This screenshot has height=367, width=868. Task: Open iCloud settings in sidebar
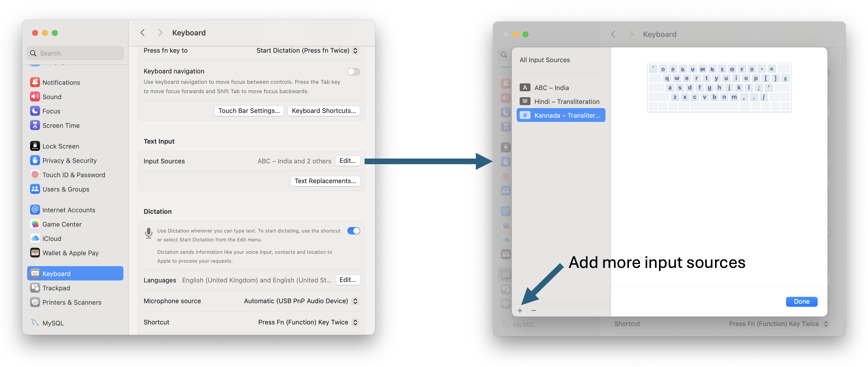tap(75, 239)
